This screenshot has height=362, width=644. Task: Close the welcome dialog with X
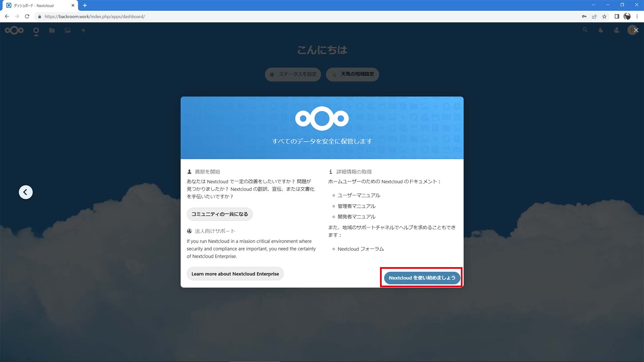click(x=636, y=30)
